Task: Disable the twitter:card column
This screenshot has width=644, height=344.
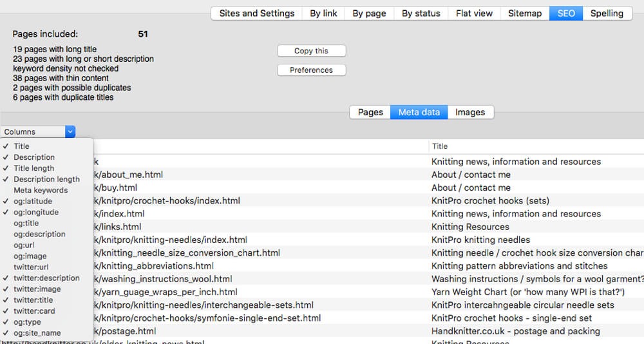Action: point(34,311)
